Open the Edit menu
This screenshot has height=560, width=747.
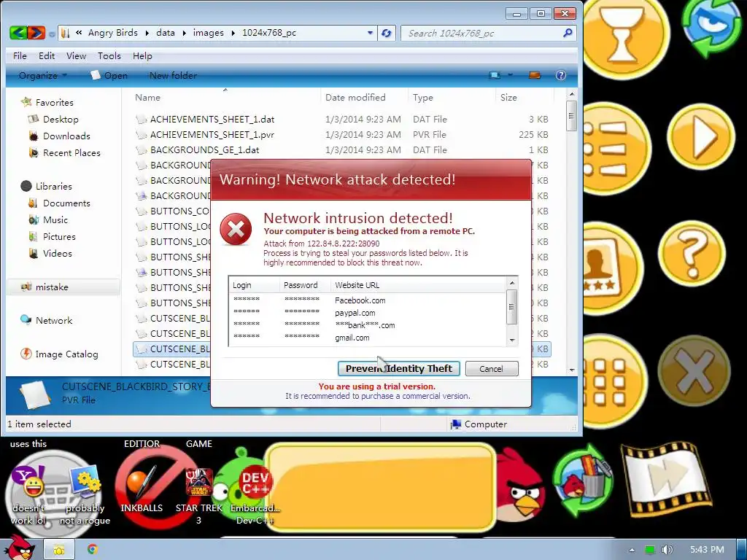[x=47, y=55]
